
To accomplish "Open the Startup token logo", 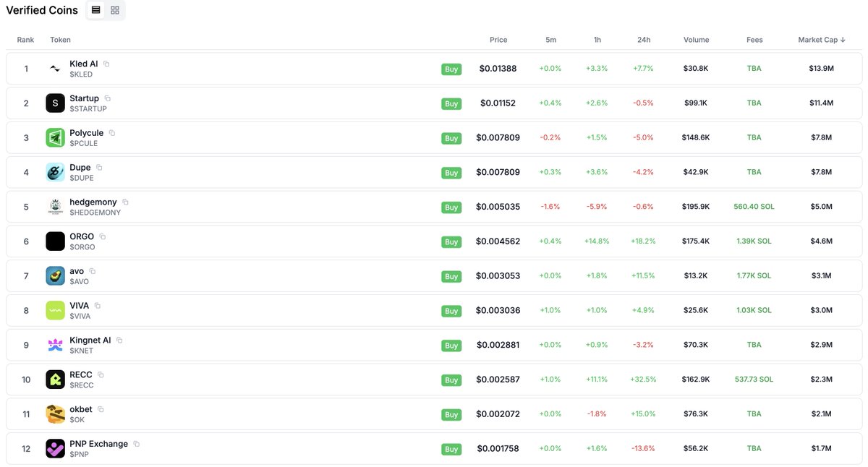I will click(x=56, y=103).
